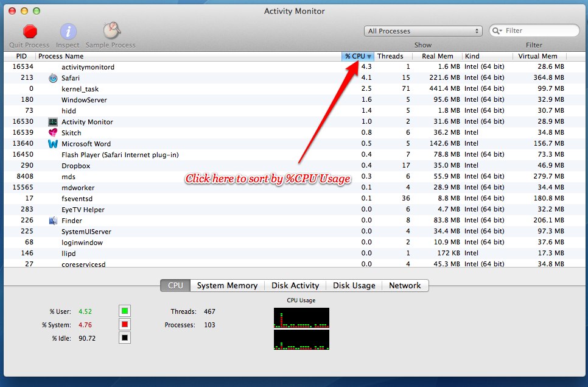Click the 364.8 MB Virtual Mem value
588x387 pixels.
pyautogui.click(x=548, y=77)
